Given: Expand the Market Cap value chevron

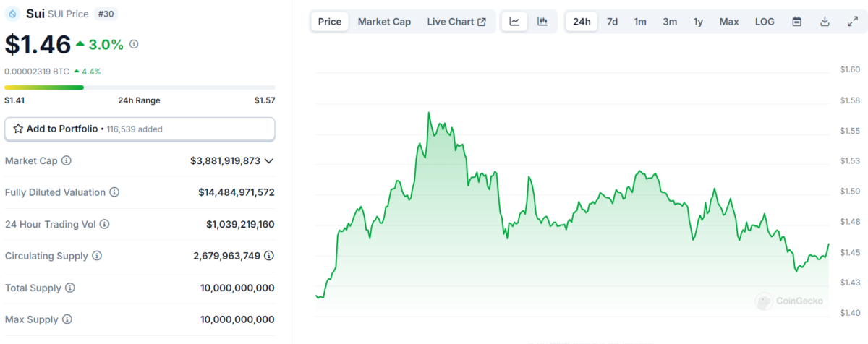Looking at the screenshot, I should 269,160.
